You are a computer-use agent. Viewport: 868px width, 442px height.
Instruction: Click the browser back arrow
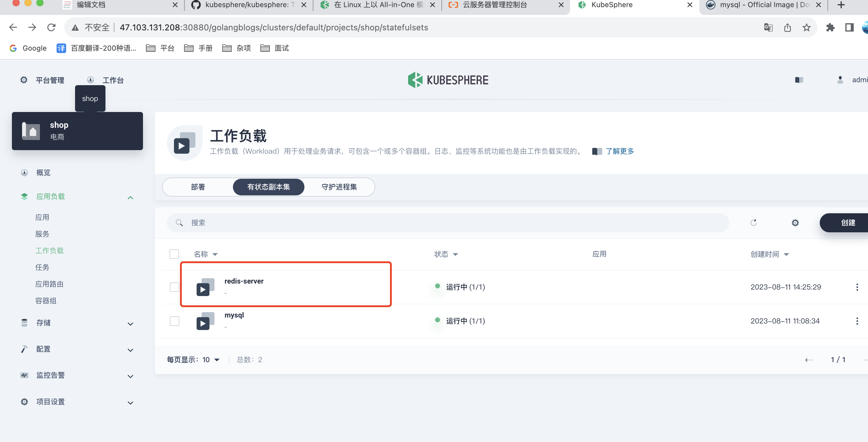tap(13, 27)
